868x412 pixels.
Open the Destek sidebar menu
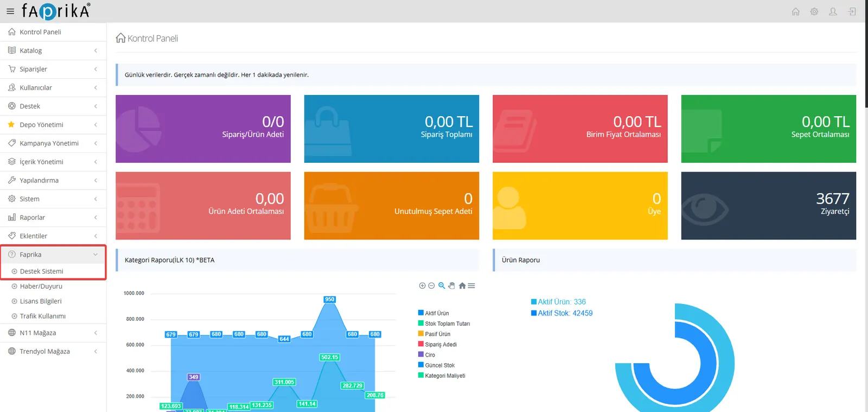53,106
